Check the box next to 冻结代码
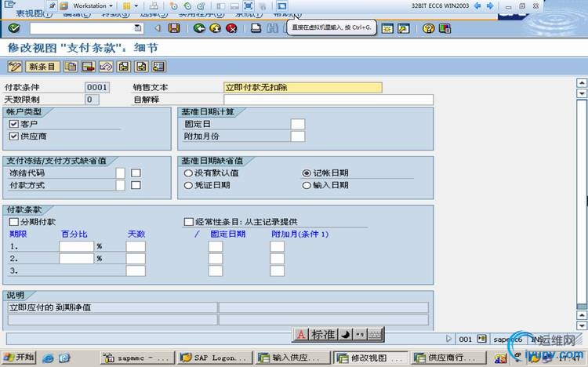This screenshot has height=367, width=588. (x=136, y=173)
